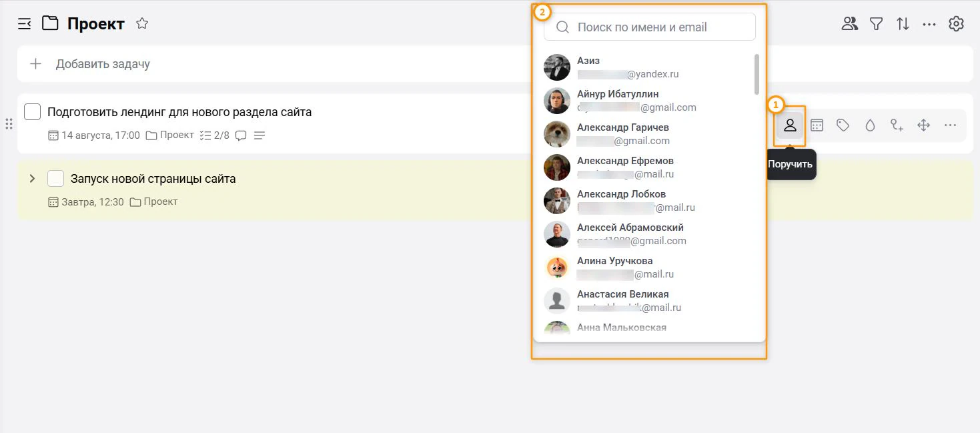Open the calendar date icon in task toolbar
Viewport: 980px width, 433px height.
coord(817,125)
